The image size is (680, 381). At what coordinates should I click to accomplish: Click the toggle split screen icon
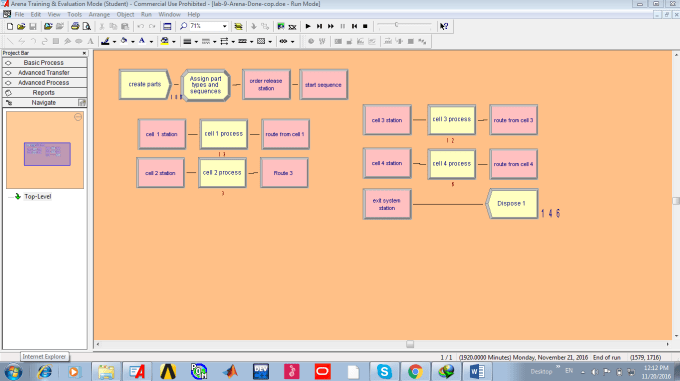click(x=167, y=26)
